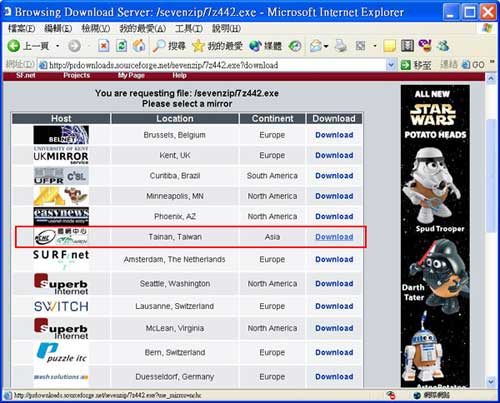Open the Favorites star toolbar button

(x=217, y=46)
